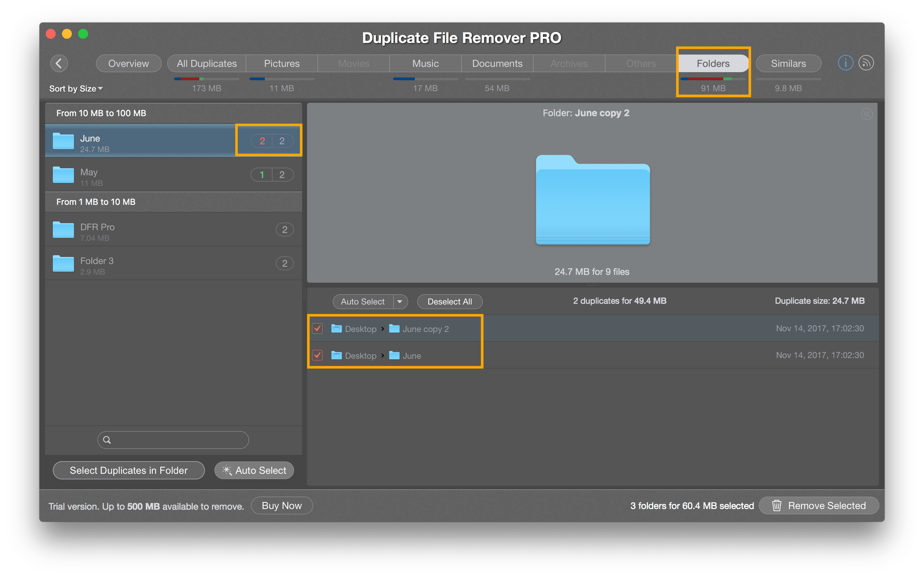Screen dimensions: 924x578
Task: Click into the folder search field
Action: tap(173, 440)
